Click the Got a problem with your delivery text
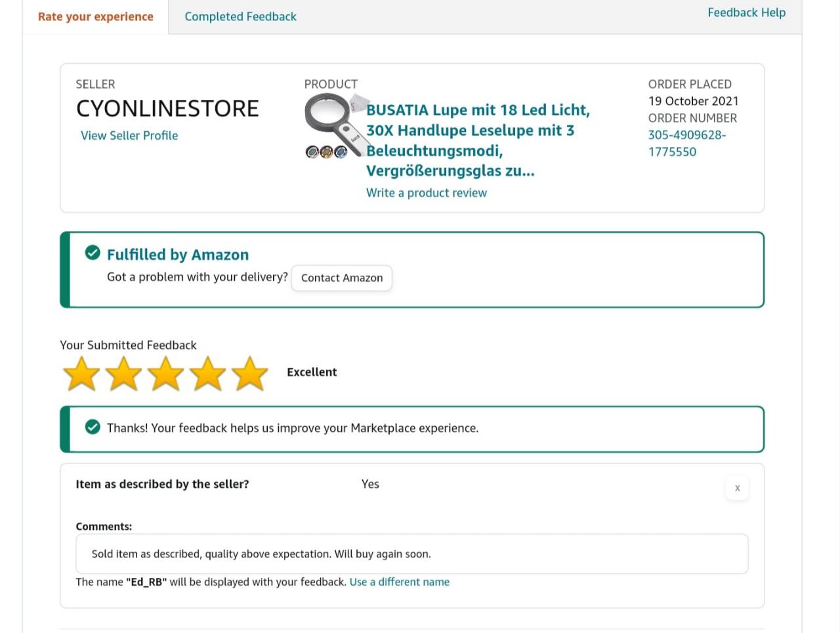 click(x=198, y=277)
